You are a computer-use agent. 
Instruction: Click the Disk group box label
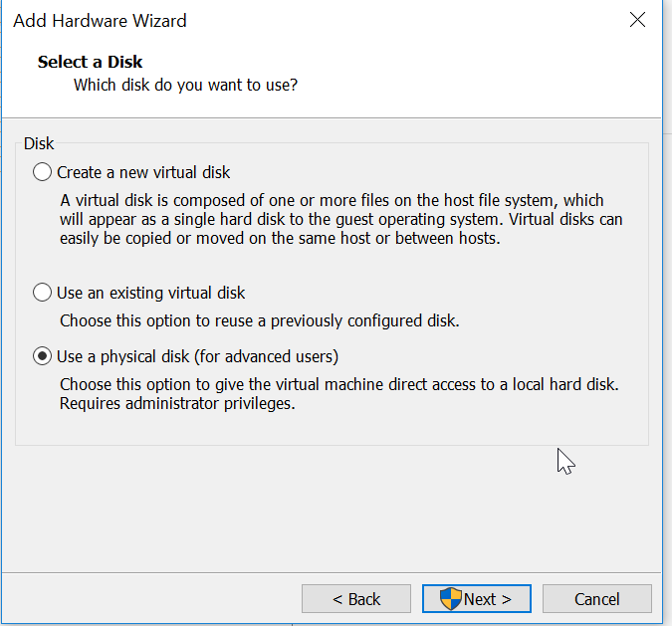[x=39, y=144]
